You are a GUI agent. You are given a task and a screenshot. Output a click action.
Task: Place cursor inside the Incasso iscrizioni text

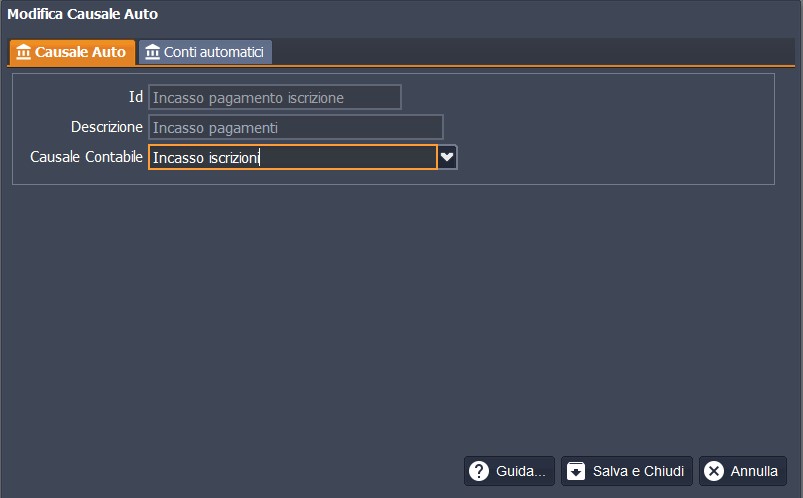[x=205, y=158]
